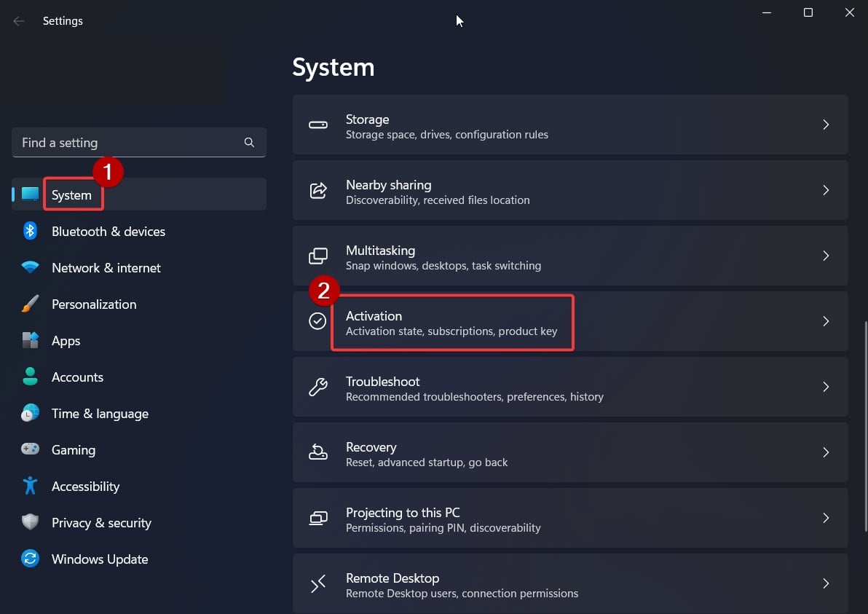Open Nearby sharing via its chevron
868x614 pixels.
[x=826, y=190]
